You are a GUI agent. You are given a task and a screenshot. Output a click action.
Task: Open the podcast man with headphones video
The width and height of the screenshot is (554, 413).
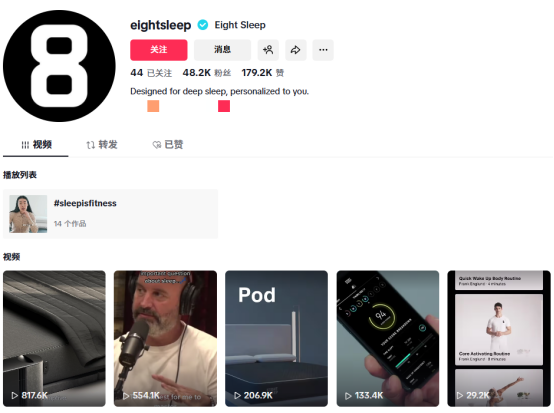(165, 338)
